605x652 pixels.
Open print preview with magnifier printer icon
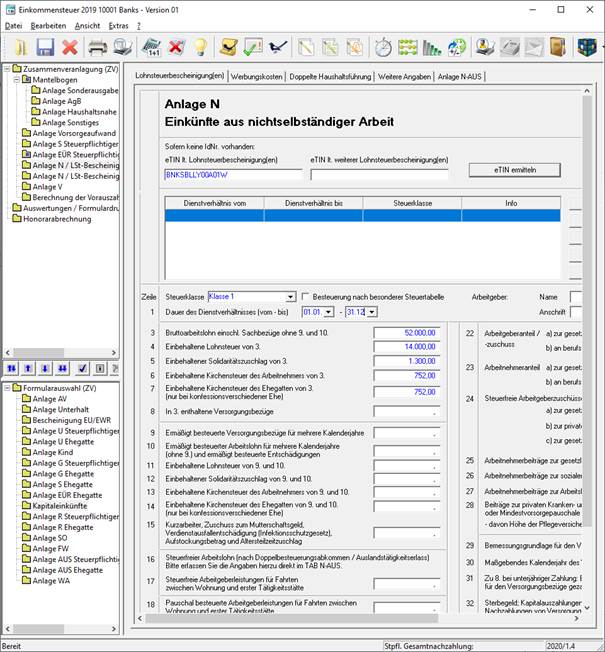click(123, 47)
